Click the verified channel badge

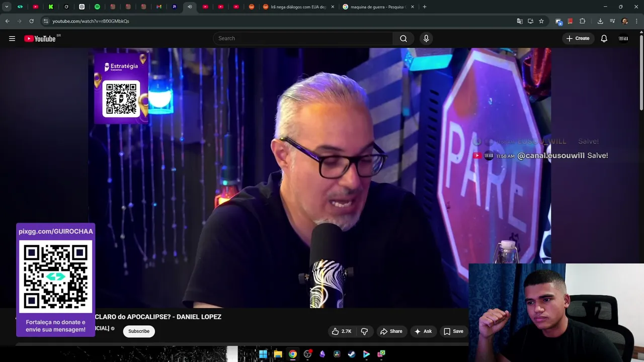pyautogui.click(x=113, y=329)
